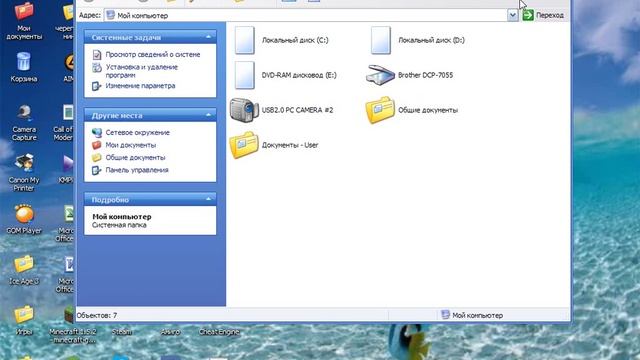The width and height of the screenshot is (640, 360).
Task: Click the add/remove programs icon in sidebar
Action: coord(97,68)
